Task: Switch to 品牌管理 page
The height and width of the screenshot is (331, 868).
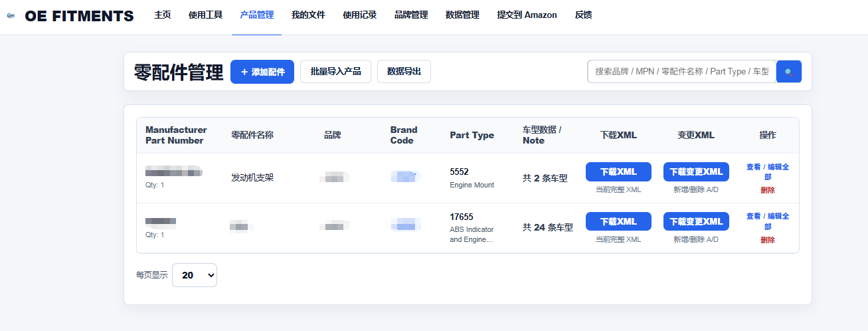Action: 411,15
